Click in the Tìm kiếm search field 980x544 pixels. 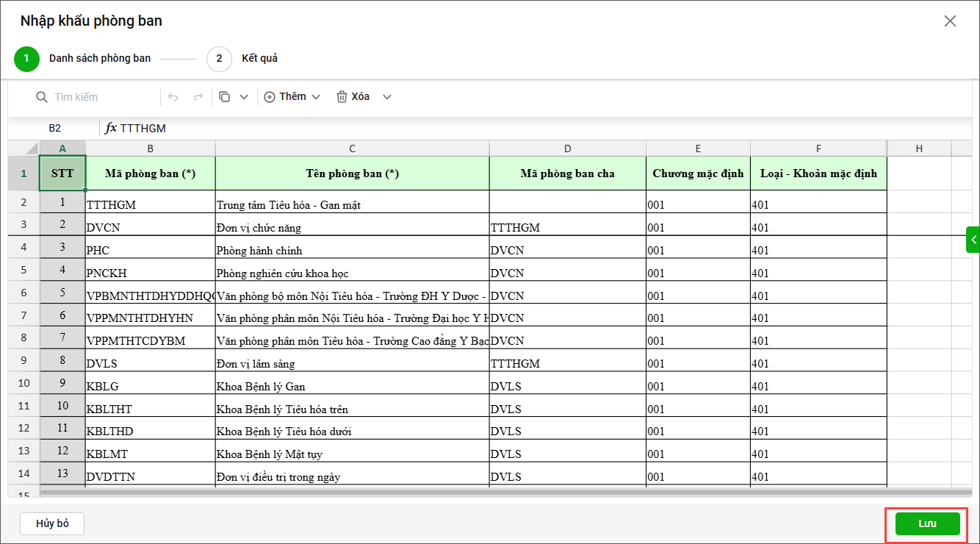click(x=103, y=97)
